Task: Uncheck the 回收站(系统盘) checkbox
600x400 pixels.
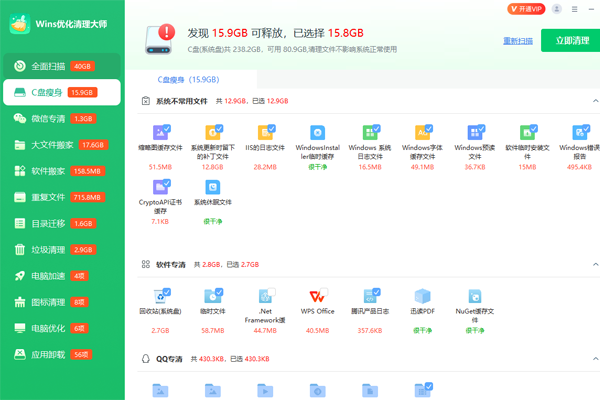Action: point(166,291)
